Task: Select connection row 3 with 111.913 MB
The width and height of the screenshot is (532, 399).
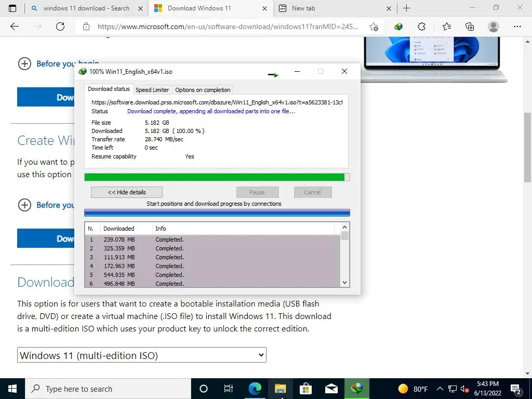Action: tap(212, 257)
